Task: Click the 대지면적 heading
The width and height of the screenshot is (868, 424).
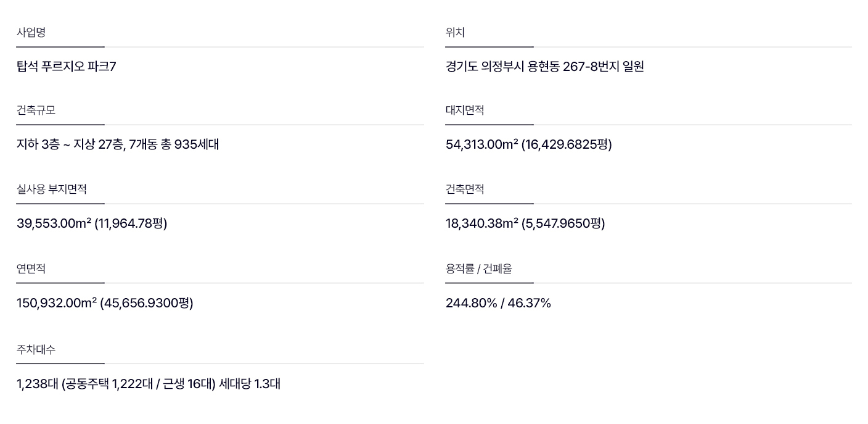Action: point(465,110)
